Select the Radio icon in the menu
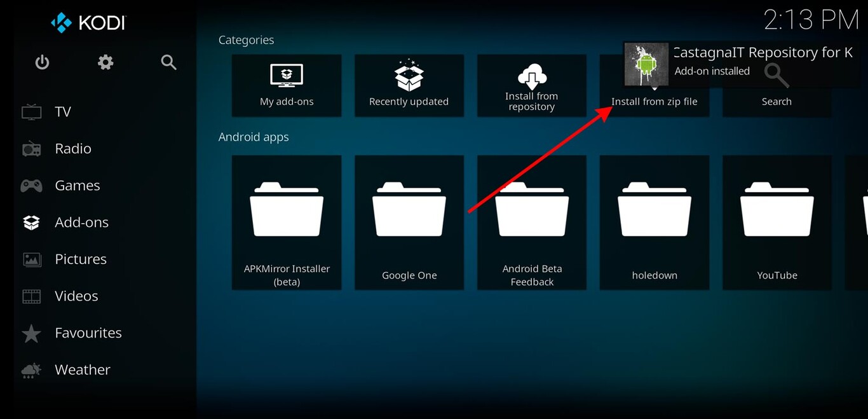The width and height of the screenshot is (868, 419). 32,149
